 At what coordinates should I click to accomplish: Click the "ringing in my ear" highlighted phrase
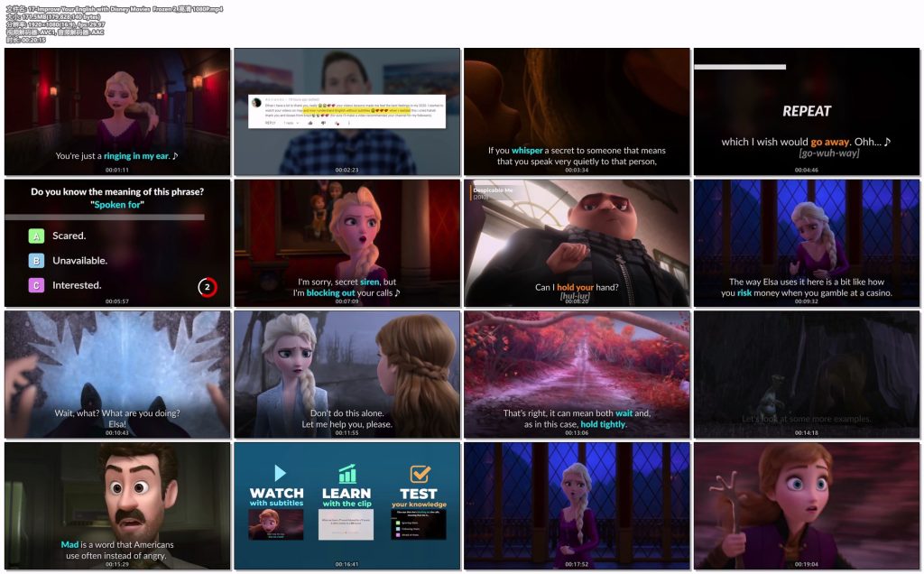136,156
